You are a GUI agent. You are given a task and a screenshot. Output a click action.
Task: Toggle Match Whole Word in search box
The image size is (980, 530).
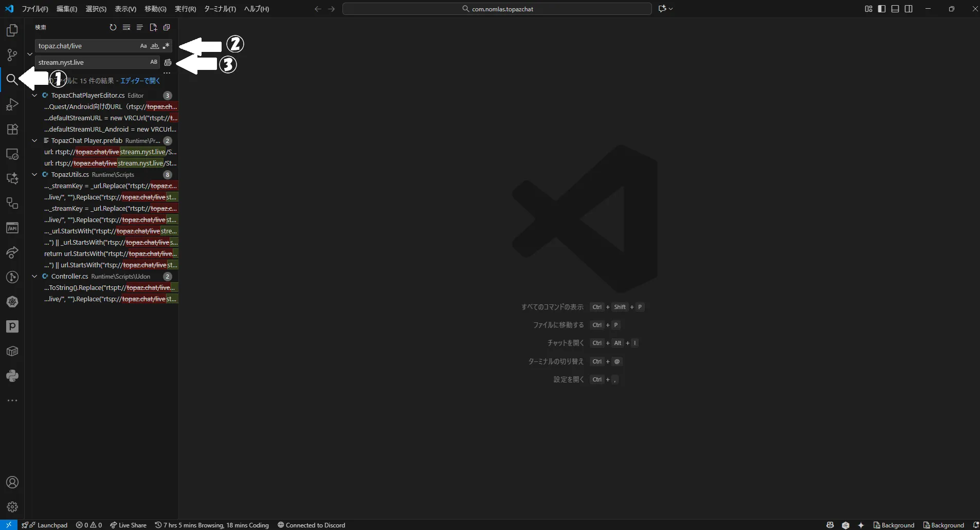[x=154, y=46]
